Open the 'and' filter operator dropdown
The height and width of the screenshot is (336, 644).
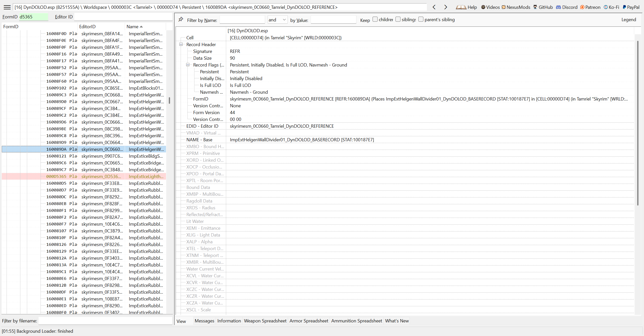tap(277, 20)
